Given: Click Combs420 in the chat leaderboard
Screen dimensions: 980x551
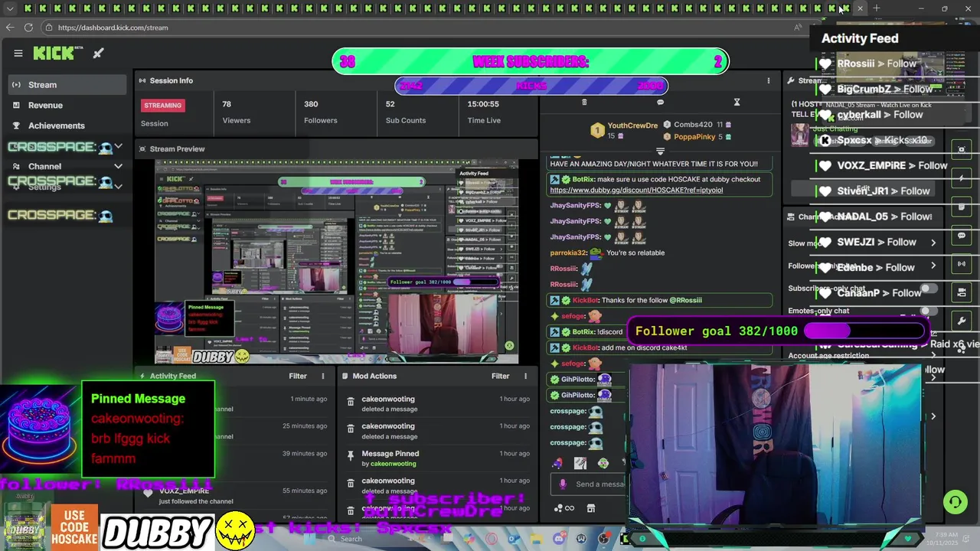Looking at the screenshot, I should coord(693,125).
